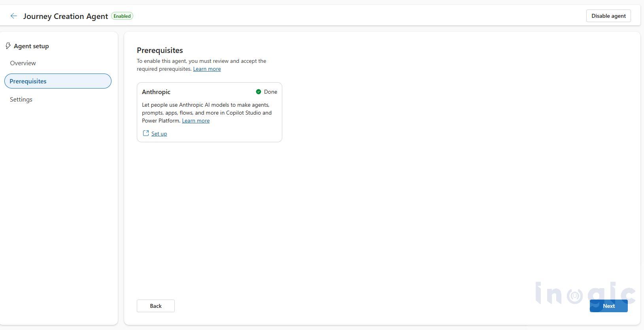Click the Anthropic card title
The height and width of the screenshot is (330, 644).
[156, 92]
